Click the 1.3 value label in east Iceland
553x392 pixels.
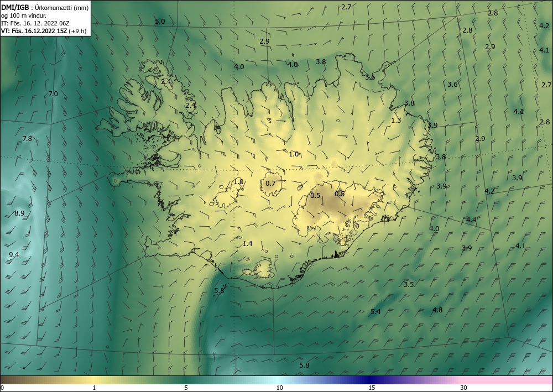point(396,120)
